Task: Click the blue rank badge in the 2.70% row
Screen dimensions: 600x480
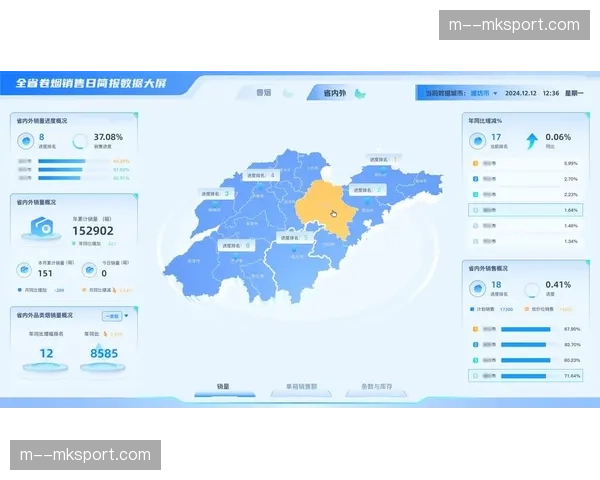Action: pos(475,179)
